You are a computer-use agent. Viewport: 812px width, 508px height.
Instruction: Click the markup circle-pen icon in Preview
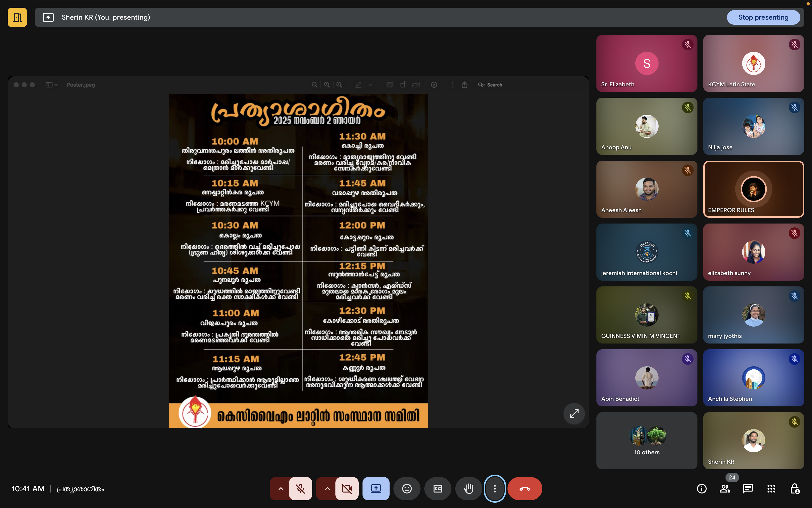coord(434,85)
